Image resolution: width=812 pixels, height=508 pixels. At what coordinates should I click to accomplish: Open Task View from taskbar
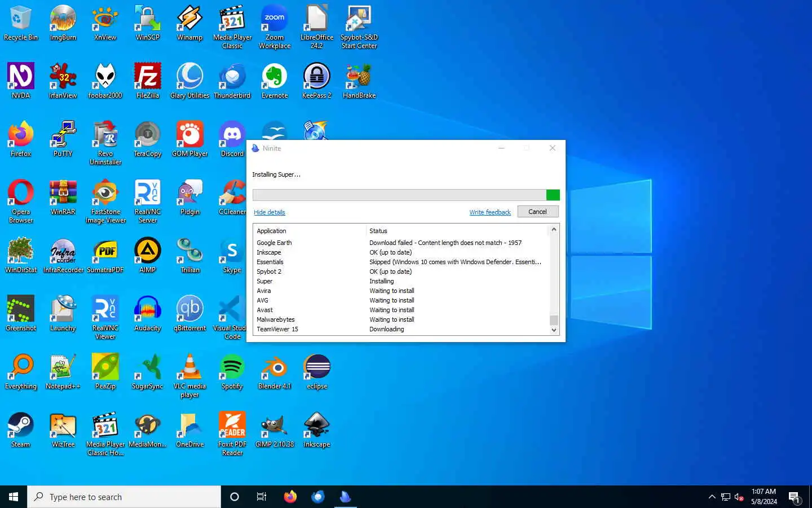(262, 497)
